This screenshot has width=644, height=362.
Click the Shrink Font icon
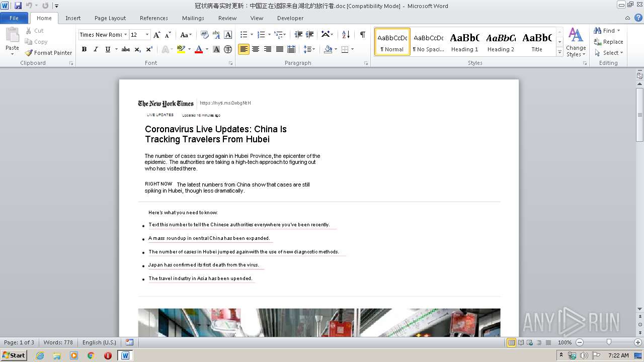(168, 35)
